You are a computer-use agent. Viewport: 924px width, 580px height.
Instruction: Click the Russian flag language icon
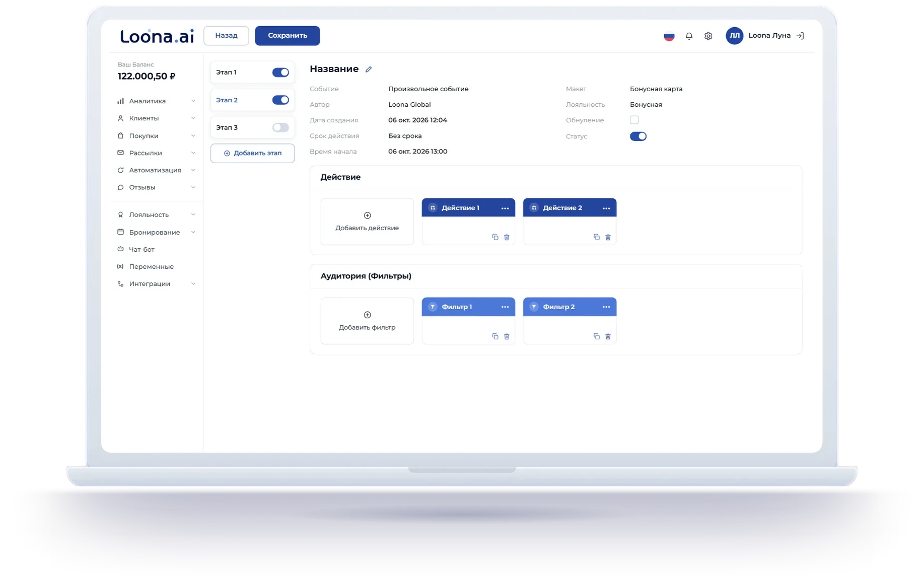pos(669,36)
